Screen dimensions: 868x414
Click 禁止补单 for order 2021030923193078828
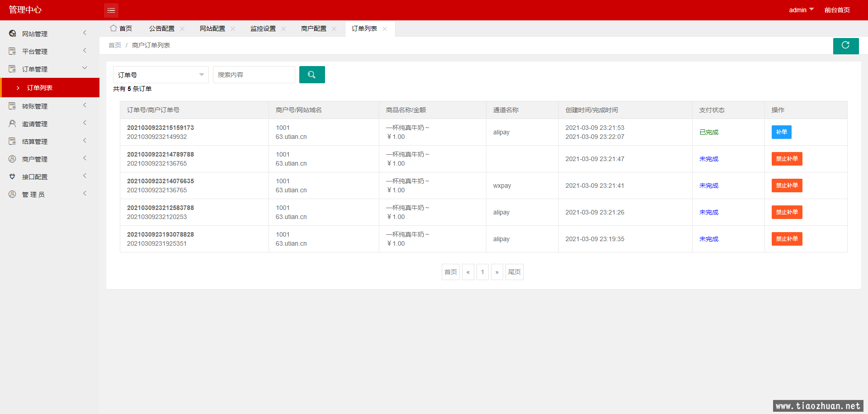coord(787,239)
